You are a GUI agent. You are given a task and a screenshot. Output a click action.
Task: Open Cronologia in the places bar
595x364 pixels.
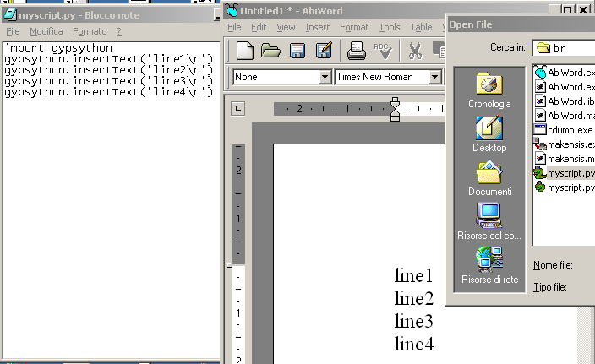pos(489,90)
